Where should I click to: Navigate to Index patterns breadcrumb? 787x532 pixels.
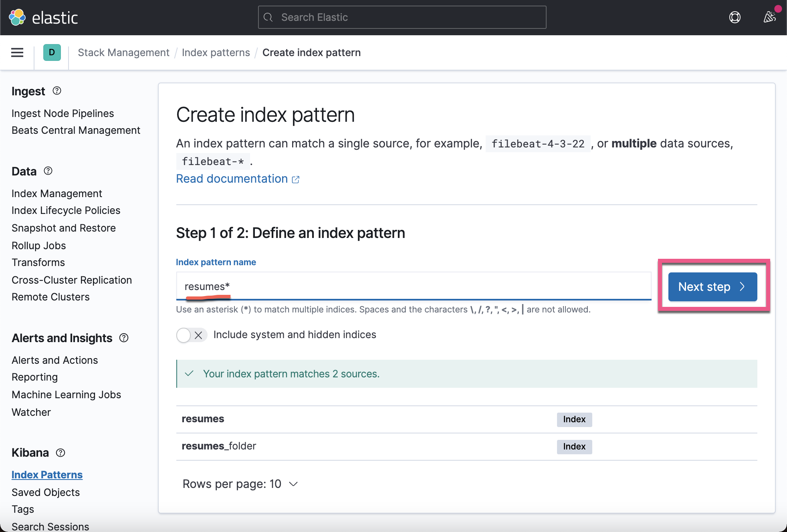216,52
